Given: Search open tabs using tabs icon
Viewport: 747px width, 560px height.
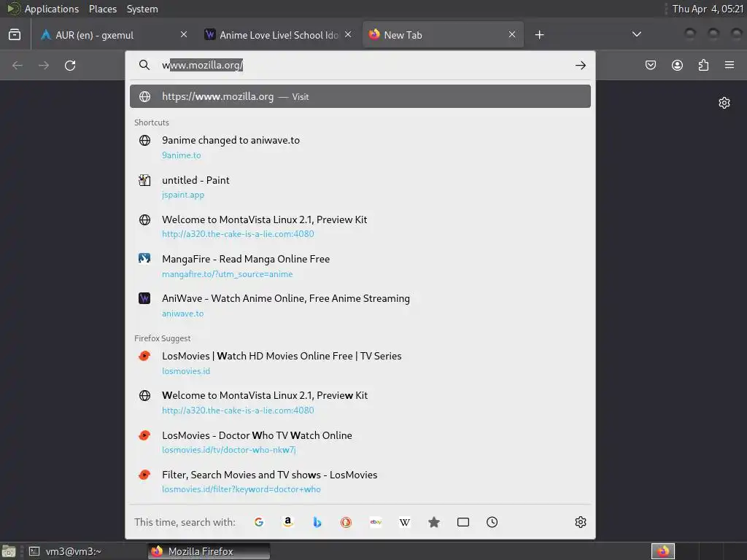Looking at the screenshot, I should (x=463, y=522).
